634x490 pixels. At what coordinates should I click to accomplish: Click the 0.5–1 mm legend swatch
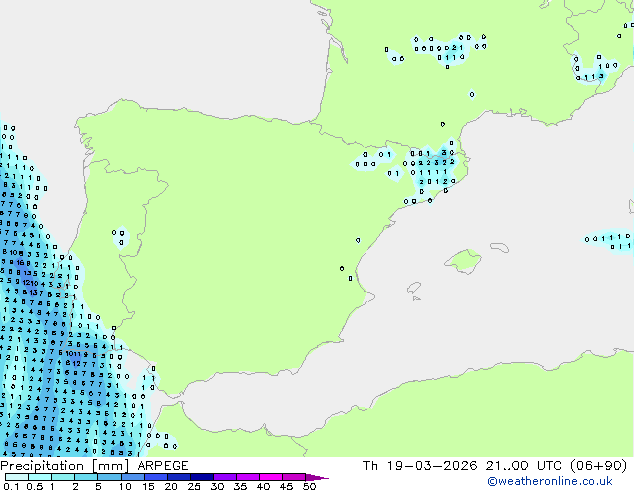point(40,477)
